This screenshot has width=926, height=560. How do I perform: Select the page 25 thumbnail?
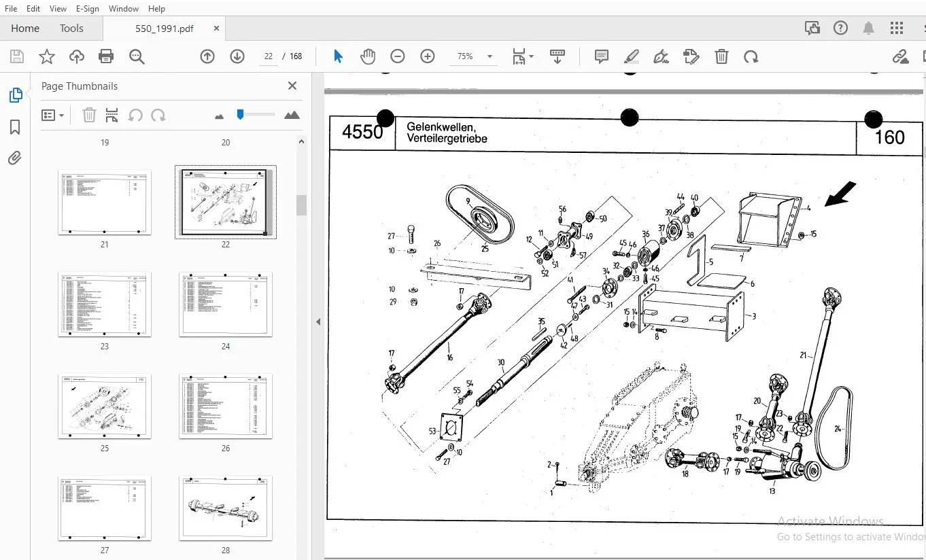click(105, 406)
